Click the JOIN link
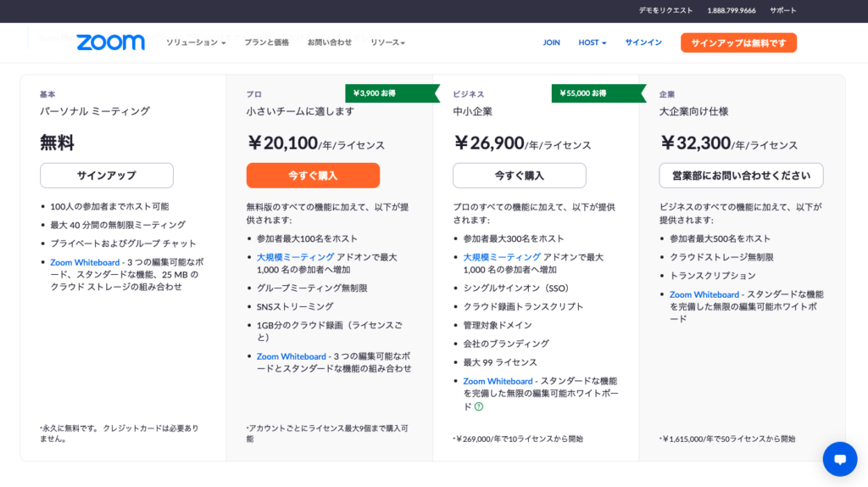 (551, 42)
